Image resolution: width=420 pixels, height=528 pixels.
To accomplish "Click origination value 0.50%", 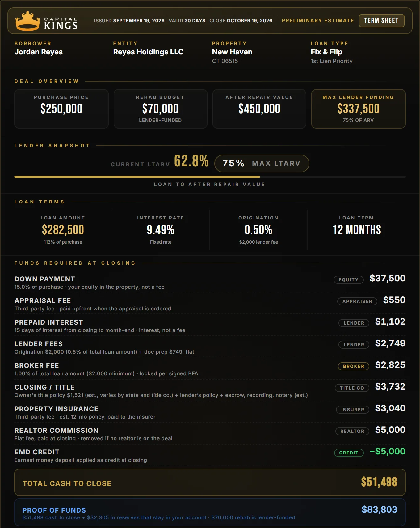I will point(258,230).
